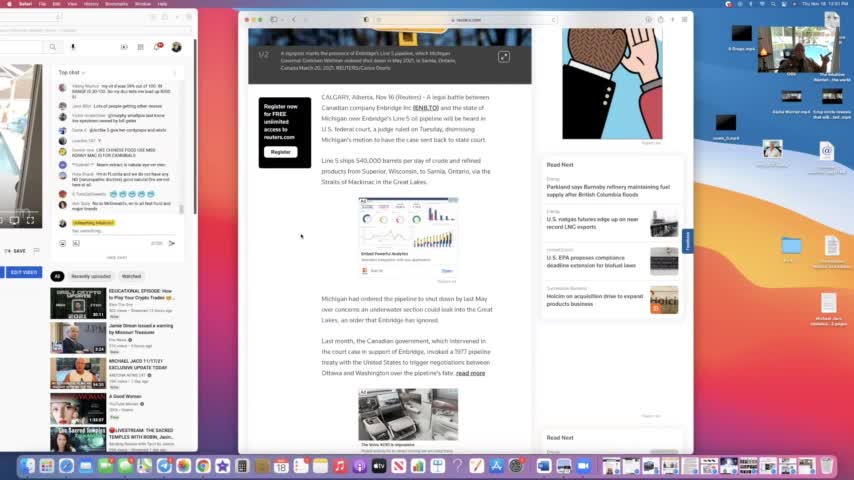Open U.S. EPA compliance deadline article
This screenshot has width=854, height=480.
coord(591,262)
